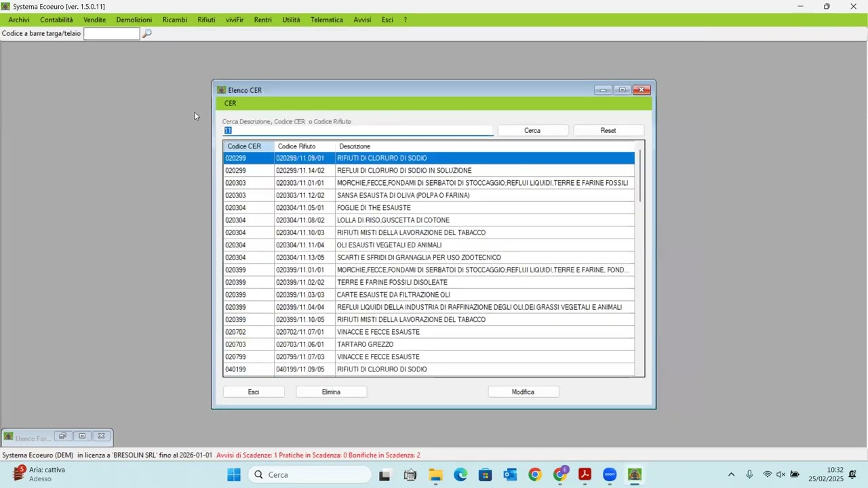The width and height of the screenshot is (868, 488).
Task: Select row REFLUI DI CLORURO DI SODIO IN SOLUZIONE
Action: pyautogui.click(x=429, y=171)
